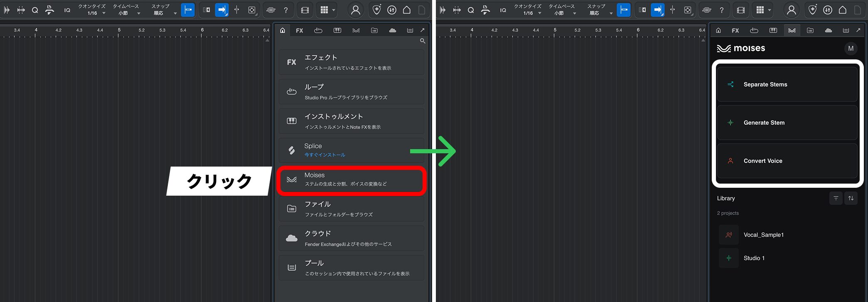Click circled arrows icon in right toolbar
The height and width of the screenshot is (302, 868).
(x=828, y=10)
